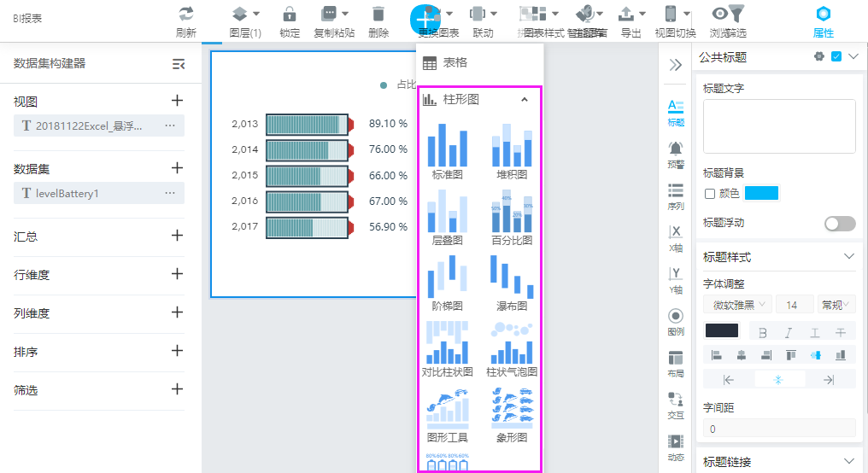The height and width of the screenshot is (473, 868).
Task: Toggle strikethrough title formatting
Action: point(841,332)
